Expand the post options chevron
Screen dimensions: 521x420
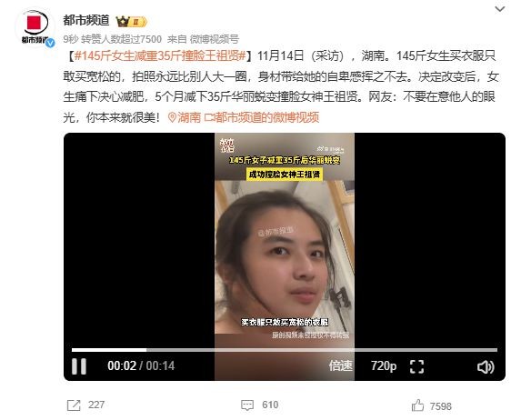point(500,9)
